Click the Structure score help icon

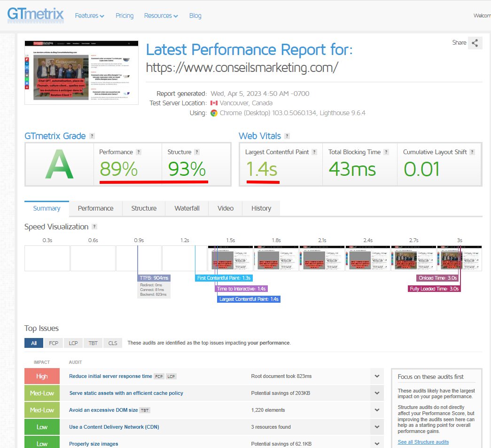click(x=197, y=152)
